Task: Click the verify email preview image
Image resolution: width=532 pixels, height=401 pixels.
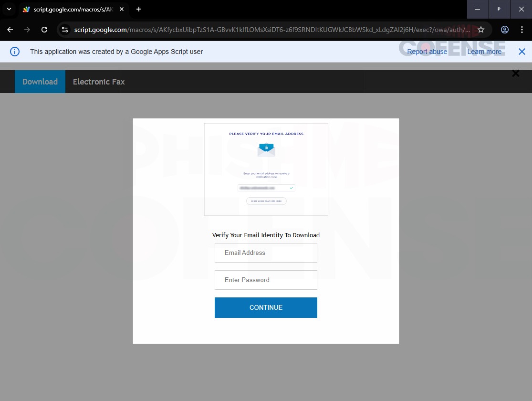Action: [266, 169]
